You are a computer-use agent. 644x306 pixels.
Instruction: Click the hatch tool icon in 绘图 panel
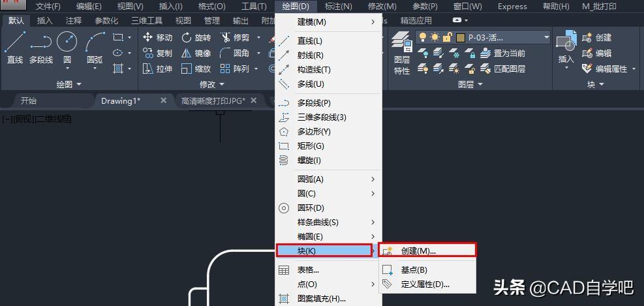[118, 69]
